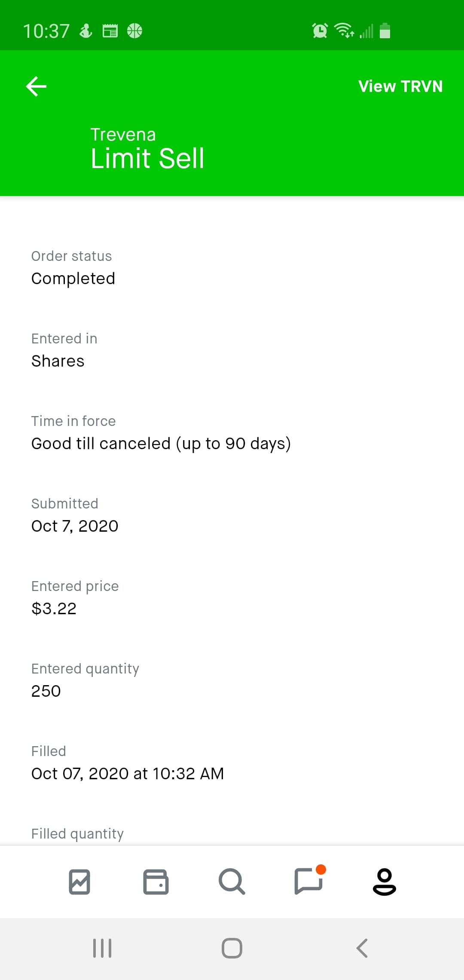Tap the Completed order status value
Image resolution: width=464 pixels, height=980 pixels.
73,279
